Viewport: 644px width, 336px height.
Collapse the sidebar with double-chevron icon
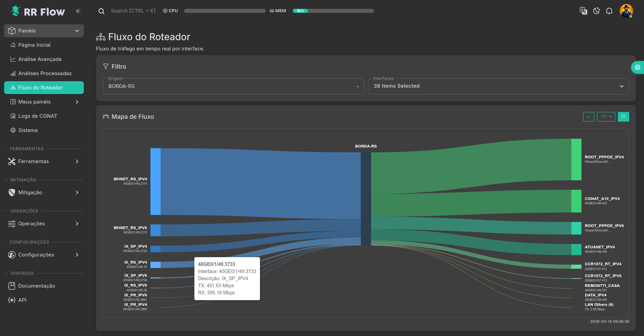78,11
